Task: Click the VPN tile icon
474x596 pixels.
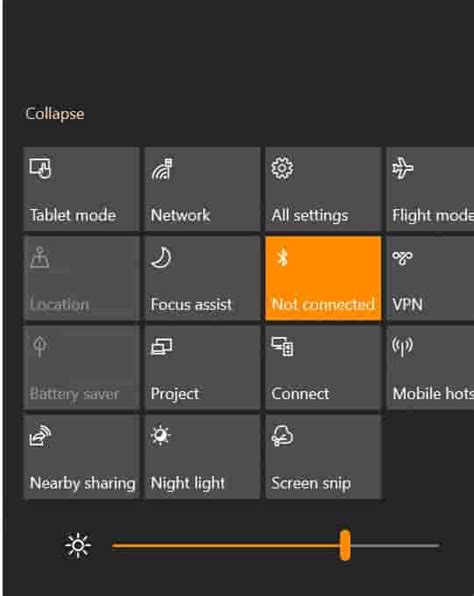Action: (403, 258)
